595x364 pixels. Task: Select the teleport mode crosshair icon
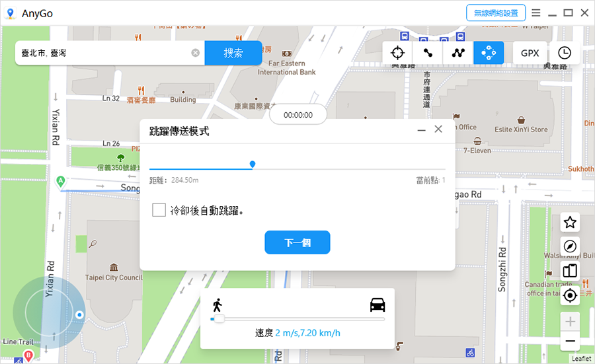[397, 53]
